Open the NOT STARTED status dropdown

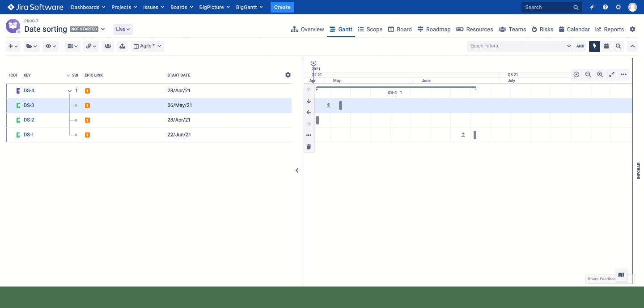87,29
